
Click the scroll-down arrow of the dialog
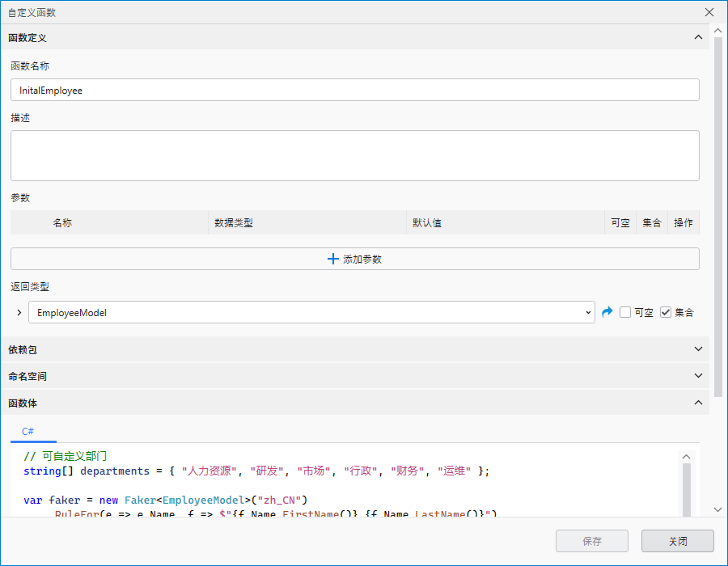[717, 509]
